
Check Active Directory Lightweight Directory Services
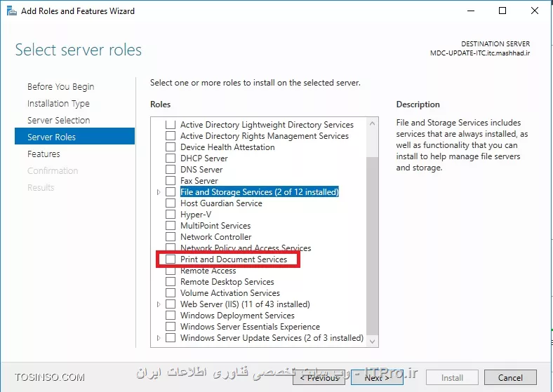click(171, 124)
